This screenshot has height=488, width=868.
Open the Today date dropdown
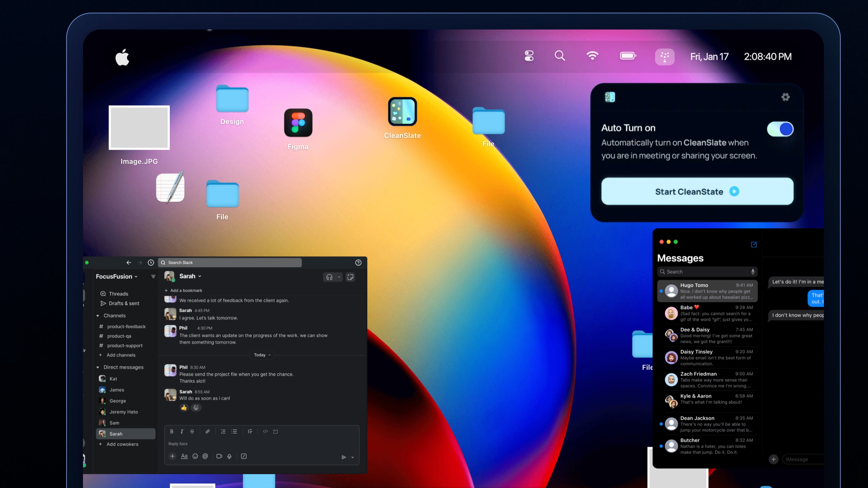pos(262,355)
